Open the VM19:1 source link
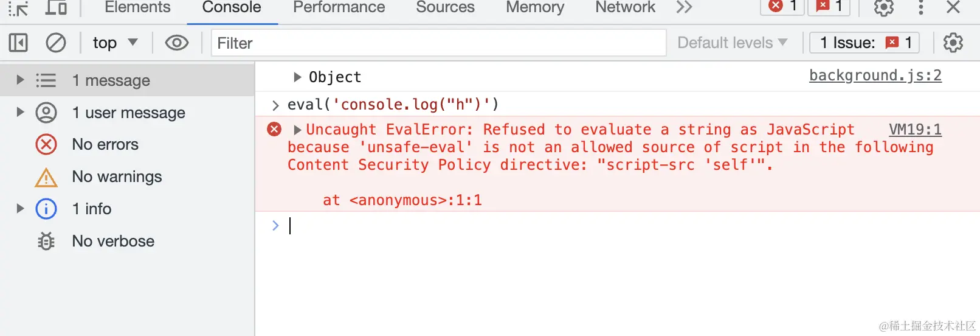The height and width of the screenshot is (336, 980). click(x=915, y=129)
